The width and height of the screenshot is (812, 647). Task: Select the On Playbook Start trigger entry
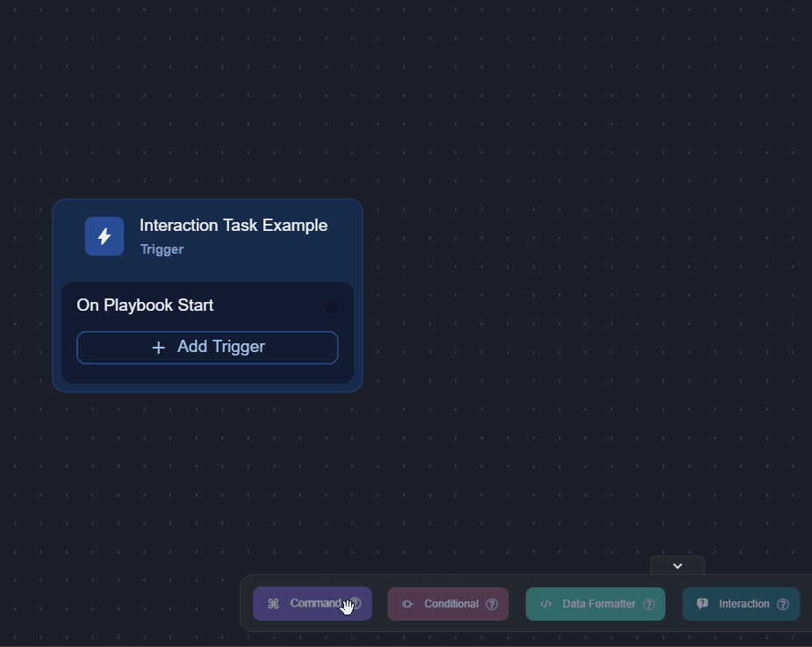coord(145,306)
